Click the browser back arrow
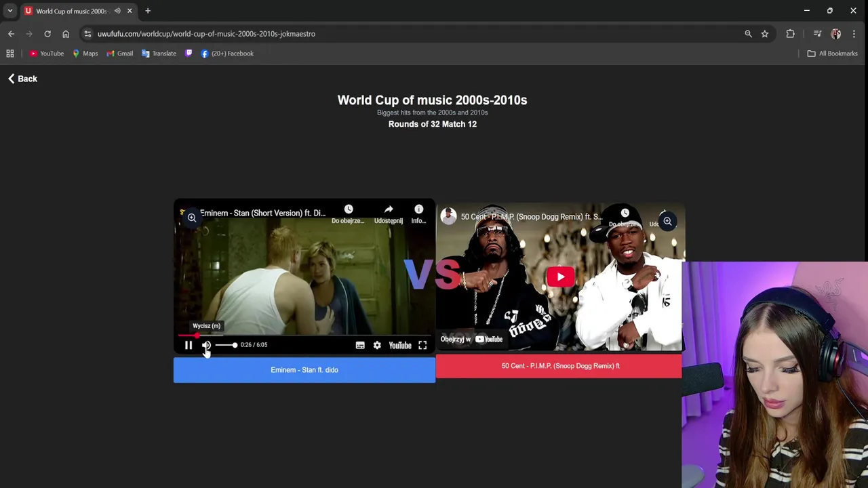Image resolution: width=868 pixels, height=488 pixels. point(11,34)
